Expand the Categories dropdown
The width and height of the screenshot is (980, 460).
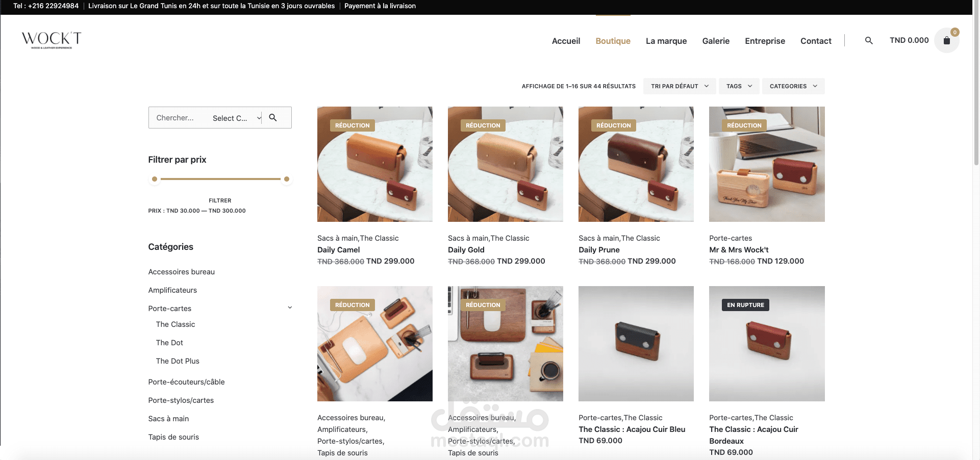coord(793,86)
